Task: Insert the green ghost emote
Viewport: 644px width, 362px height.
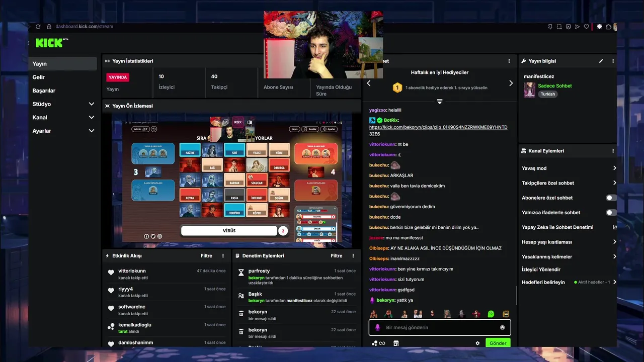Action: click(491, 314)
